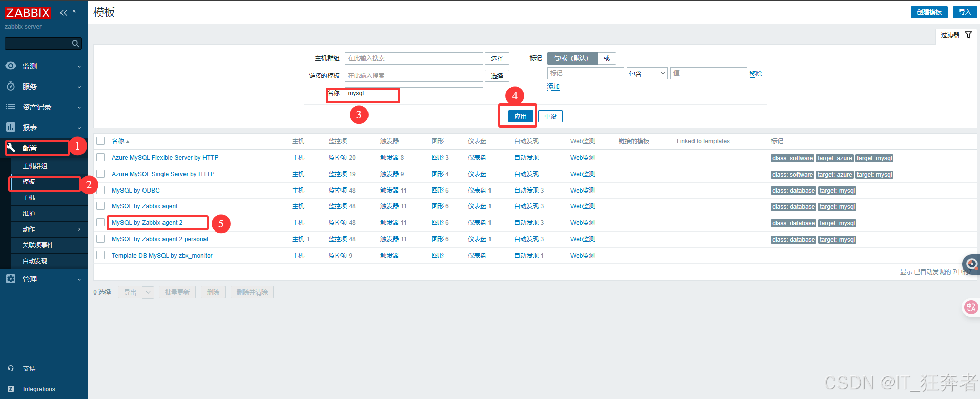Click 选择 button for 主机群组
This screenshot has width=980, height=399.
[497, 58]
